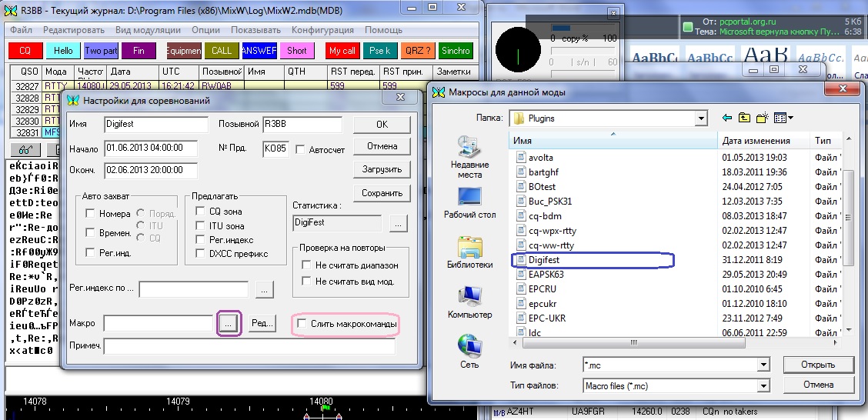Open the Имя файла dropdown
Image resolution: width=868 pixels, height=420 pixels.
click(763, 365)
